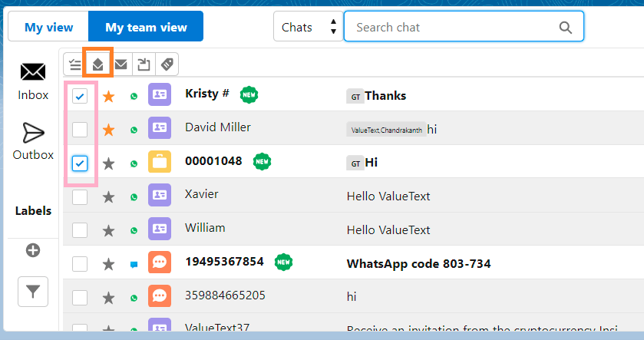Unstar the David Miller chat
The image size is (644, 340).
click(x=109, y=130)
